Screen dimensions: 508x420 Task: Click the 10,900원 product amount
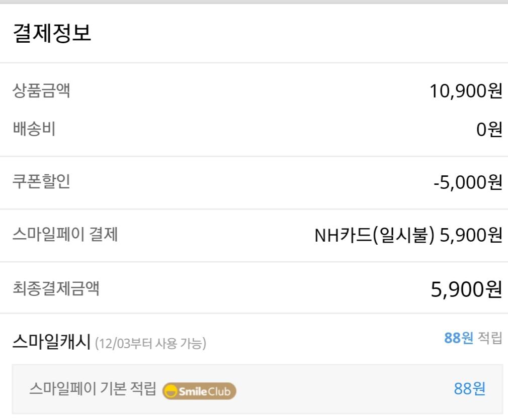click(x=466, y=91)
